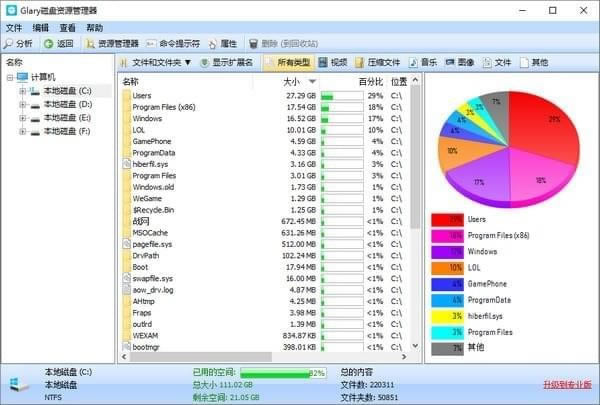Click the 已用的空间 usage progress bar
This screenshot has height=405, width=600.
coord(283,373)
